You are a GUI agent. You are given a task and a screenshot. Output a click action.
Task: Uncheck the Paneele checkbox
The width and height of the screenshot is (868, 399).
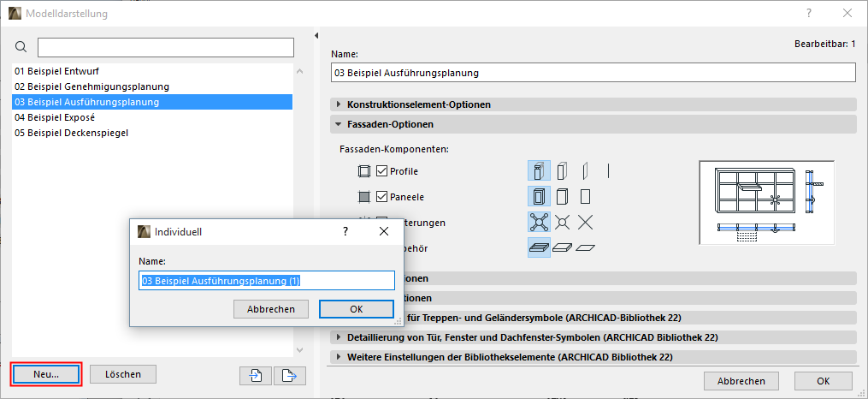[x=381, y=197]
